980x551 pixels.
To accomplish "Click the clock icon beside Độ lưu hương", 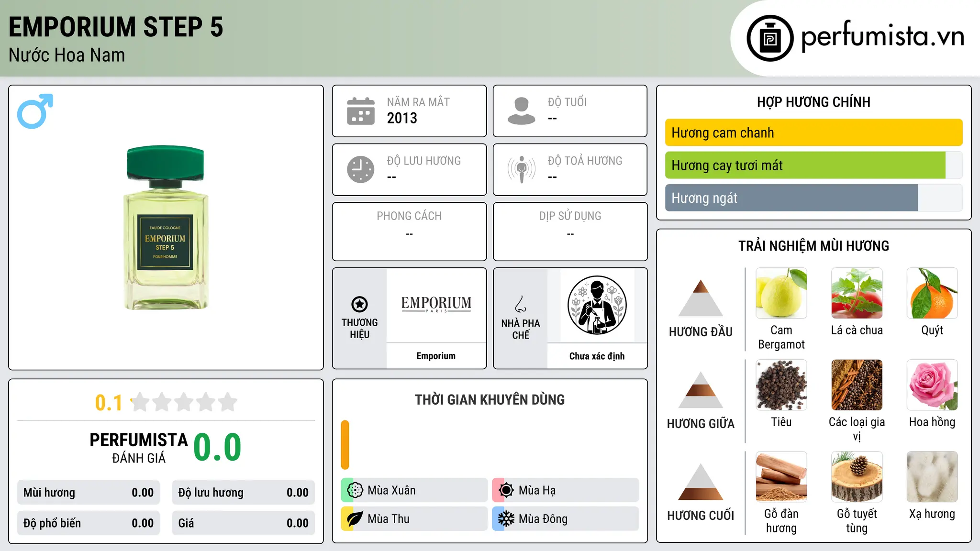I will click(361, 169).
